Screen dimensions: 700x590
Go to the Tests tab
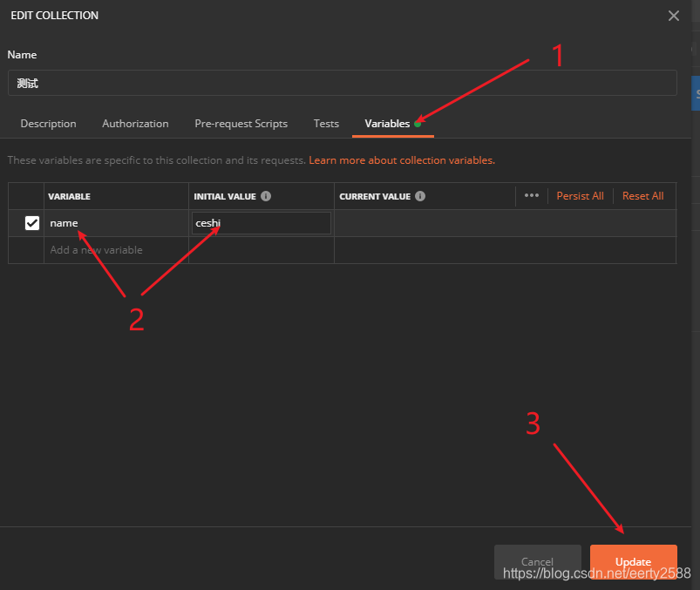(326, 124)
